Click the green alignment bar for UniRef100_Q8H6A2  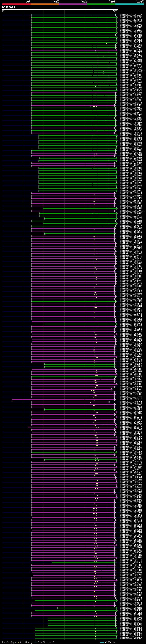click(87, 608)
